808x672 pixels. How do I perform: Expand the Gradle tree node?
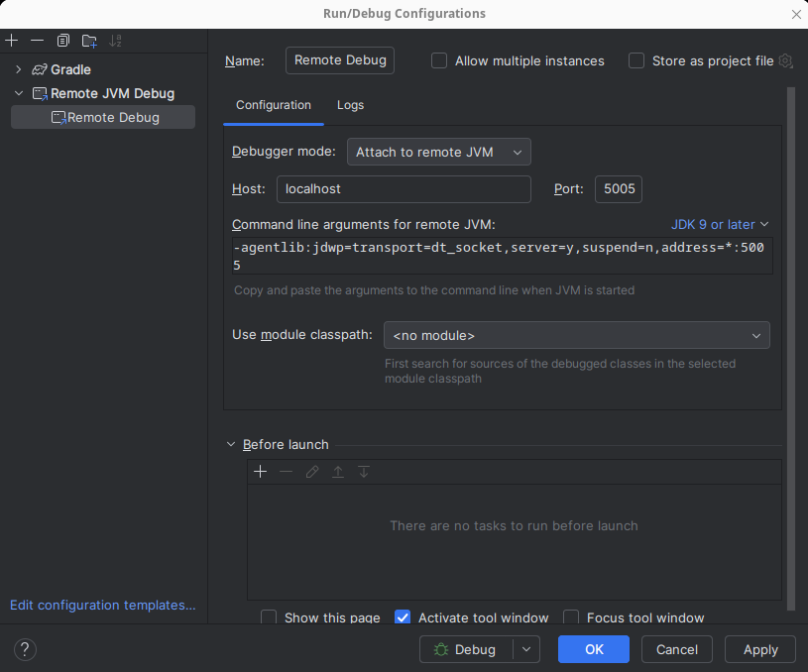point(19,69)
